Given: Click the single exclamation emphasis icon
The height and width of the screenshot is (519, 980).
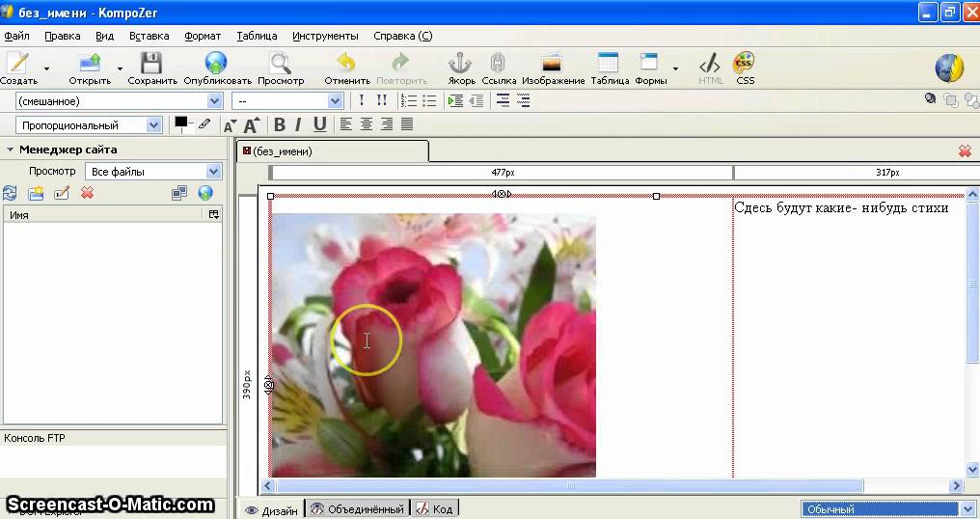Looking at the screenshot, I should [x=362, y=100].
